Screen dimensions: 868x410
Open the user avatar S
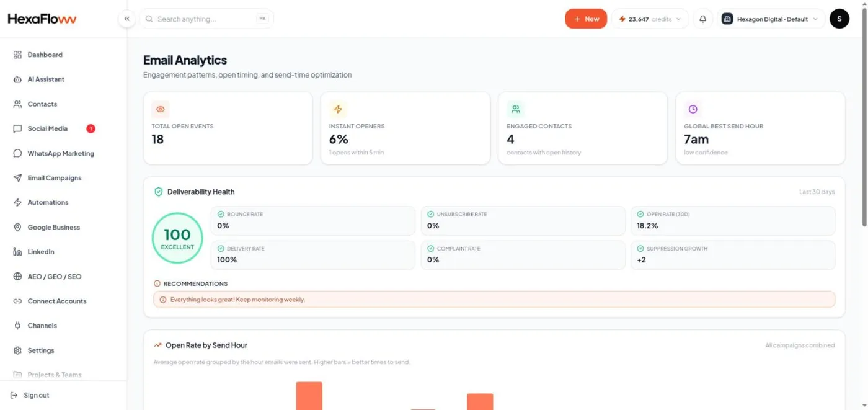839,19
